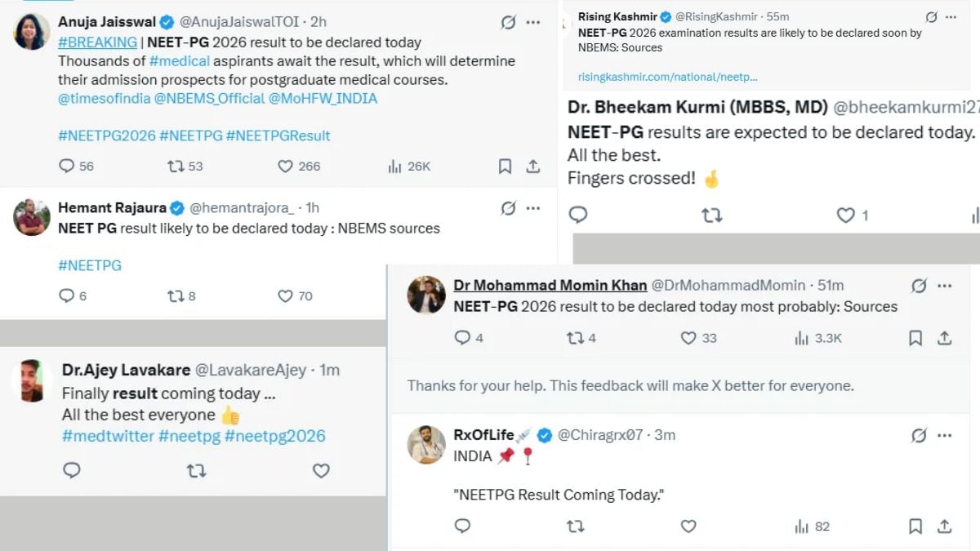Viewport: 980px width, 551px height.
Task: Open the #NEETPG hashtag in Hemant's tweet
Action: tap(90, 265)
